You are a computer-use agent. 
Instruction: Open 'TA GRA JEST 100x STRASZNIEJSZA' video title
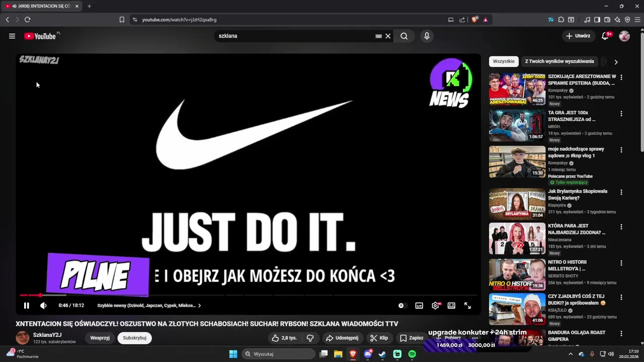(572, 116)
